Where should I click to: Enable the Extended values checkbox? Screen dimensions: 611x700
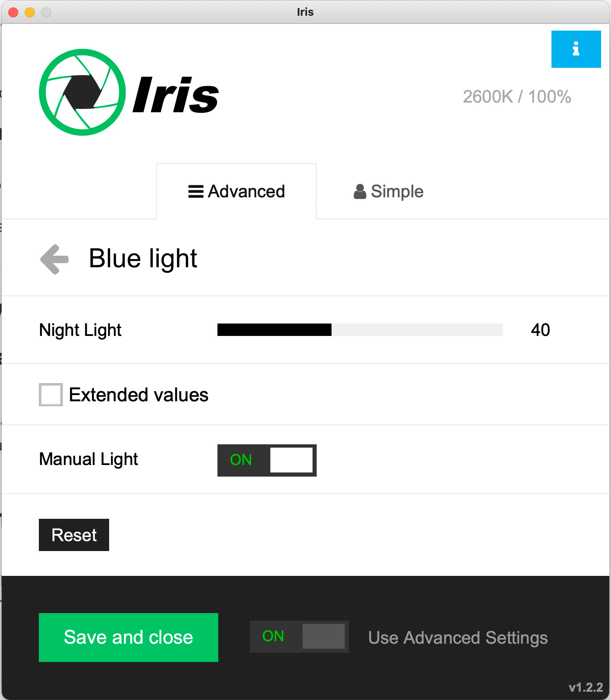tap(51, 395)
